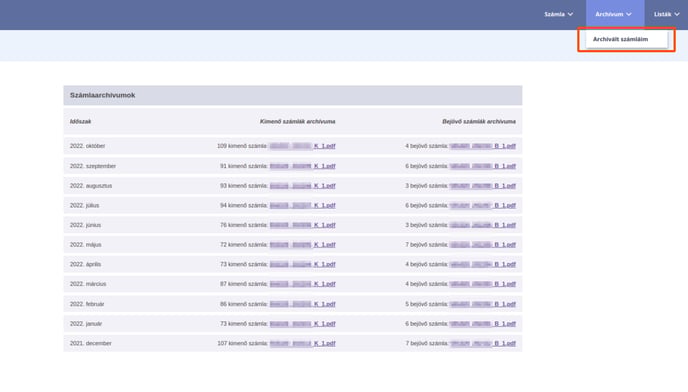Select the 2022. június period cell
The width and height of the screenshot is (688, 392).
pyautogui.click(x=85, y=225)
